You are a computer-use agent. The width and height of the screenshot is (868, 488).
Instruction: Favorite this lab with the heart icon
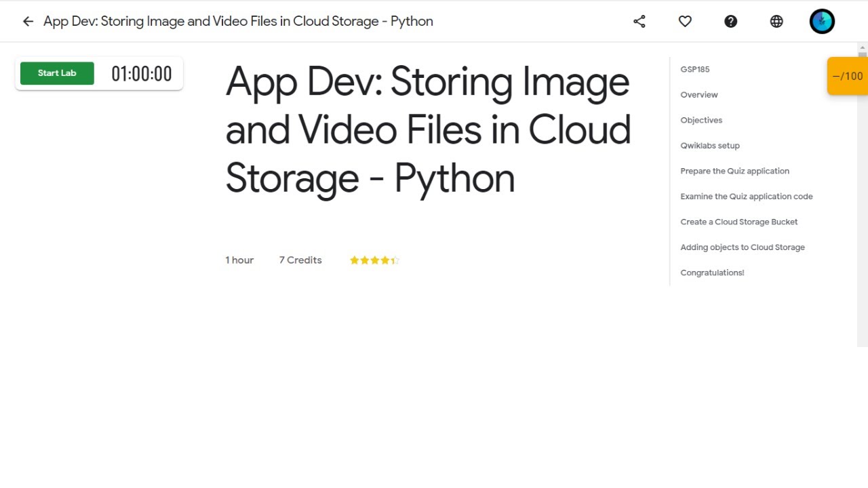coord(685,22)
